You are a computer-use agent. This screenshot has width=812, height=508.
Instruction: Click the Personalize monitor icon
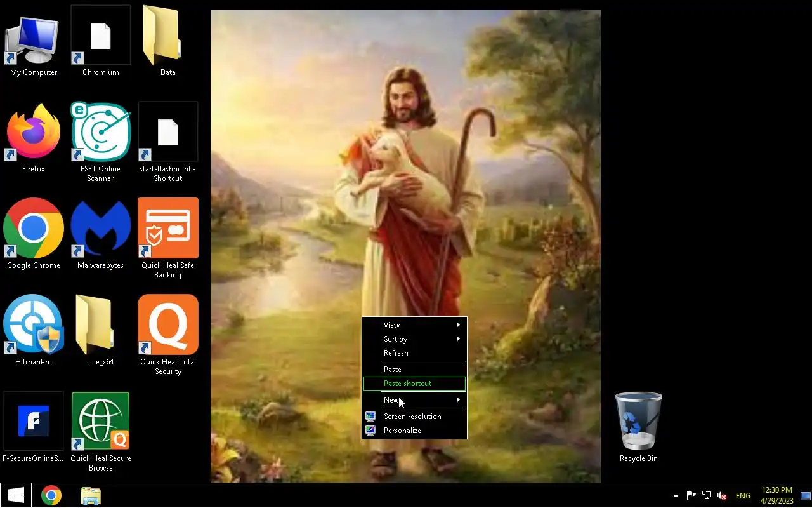click(370, 431)
